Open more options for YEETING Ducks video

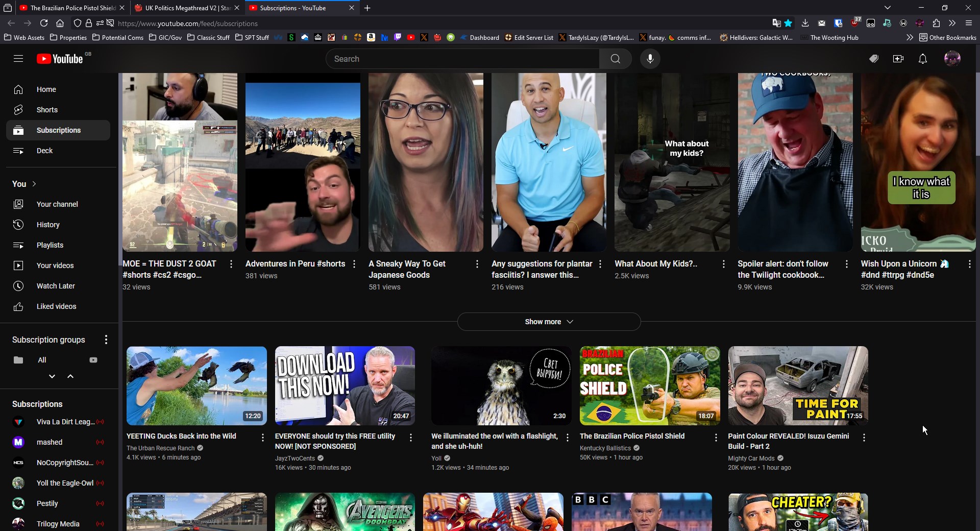262,438
